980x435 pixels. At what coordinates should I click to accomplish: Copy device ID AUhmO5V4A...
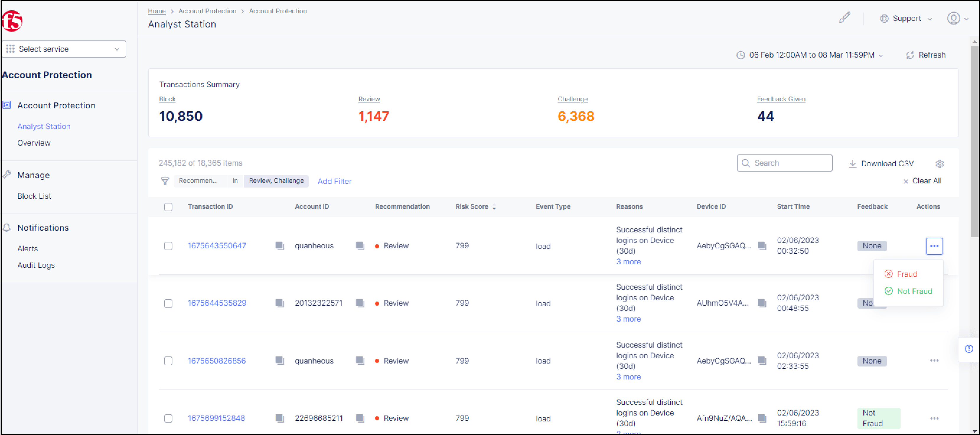point(762,303)
